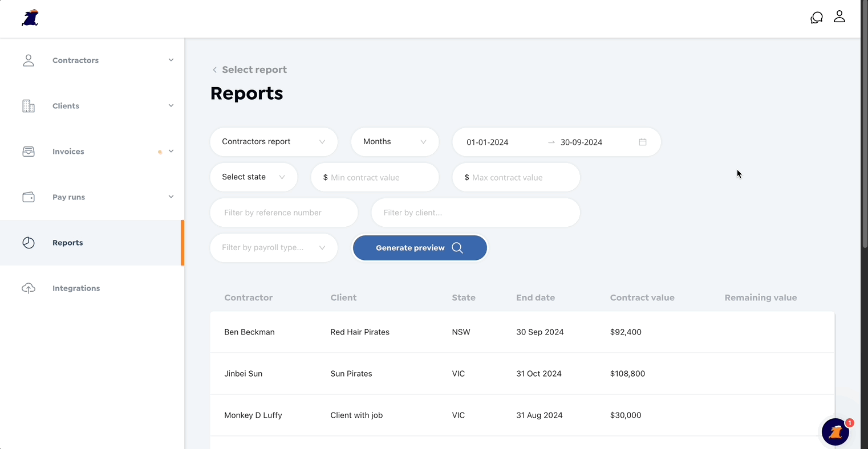Open the Contractors report type dropdown
This screenshot has width=868, height=449.
[x=274, y=142]
